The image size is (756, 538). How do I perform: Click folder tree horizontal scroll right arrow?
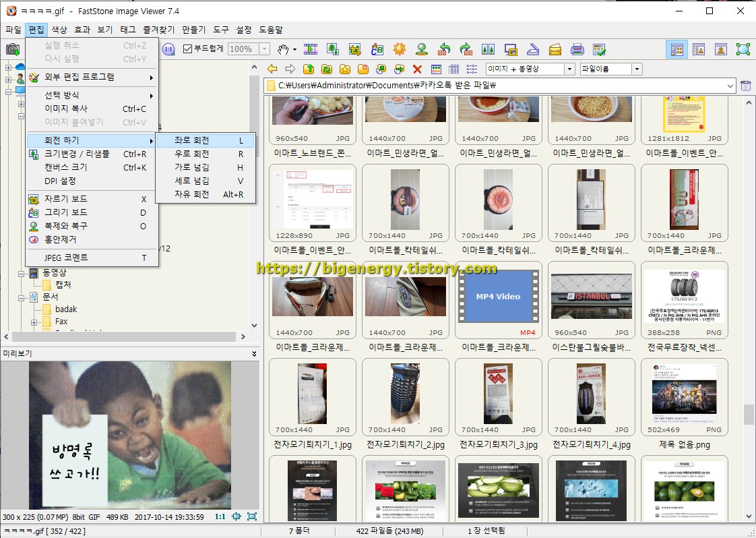click(x=243, y=337)
